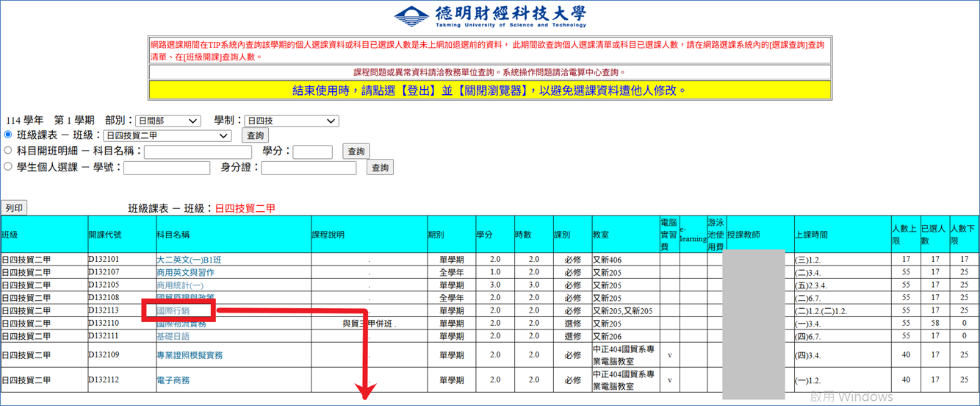Image resolution: width=980 pixels, height=406 pixels.
Task: Open the 大二英文(一)B1班 course link
Action: click(x=190, y=260)
